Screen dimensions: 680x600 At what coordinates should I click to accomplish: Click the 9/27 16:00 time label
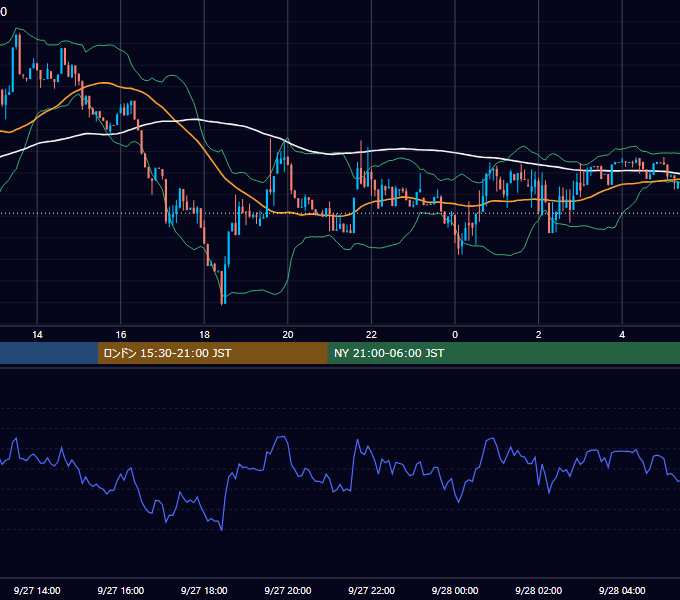click(121, 590)
